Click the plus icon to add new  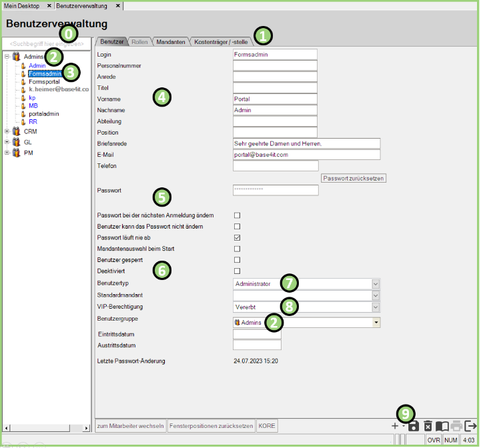(396, 426)
